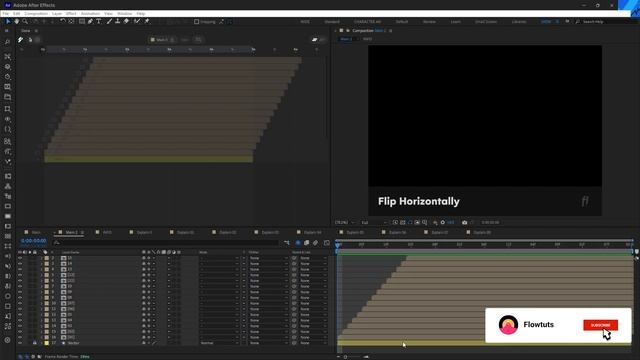Select the Rectangle shape tool

pos(82,21)
